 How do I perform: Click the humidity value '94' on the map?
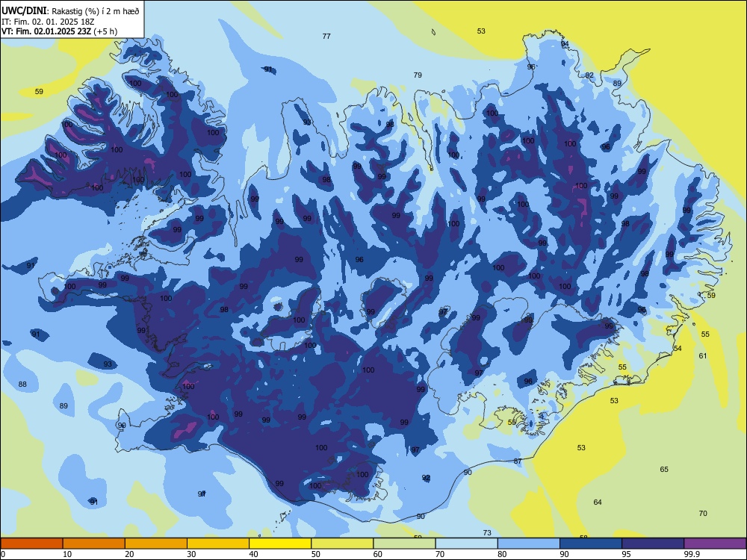[565, 44]
